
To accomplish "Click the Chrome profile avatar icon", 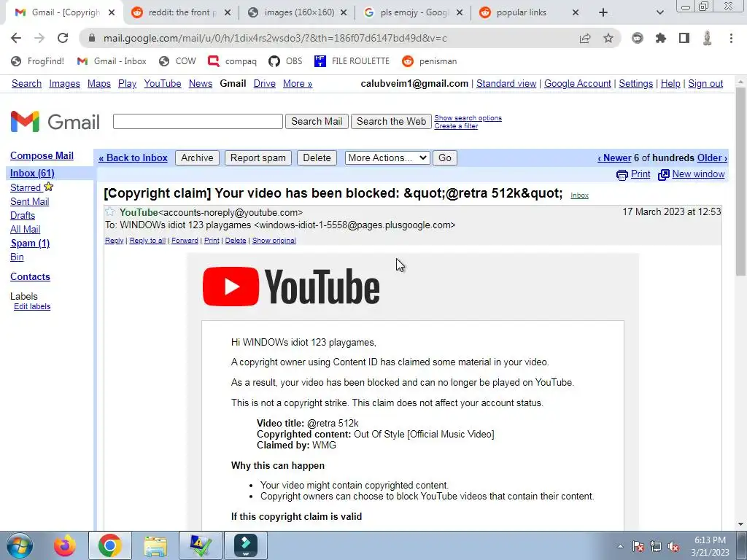I will tap(708, 38).
